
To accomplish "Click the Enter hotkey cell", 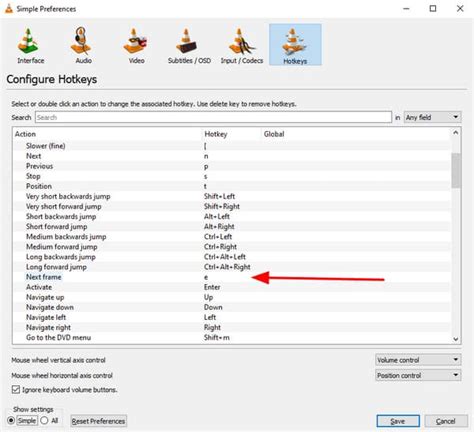I will pyautogui.click(x=212, y=287).
